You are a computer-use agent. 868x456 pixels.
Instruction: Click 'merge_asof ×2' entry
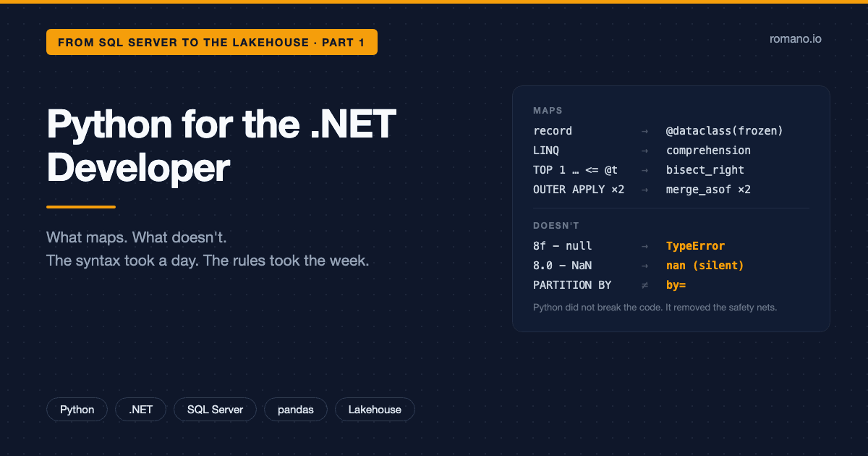(708, 190)
